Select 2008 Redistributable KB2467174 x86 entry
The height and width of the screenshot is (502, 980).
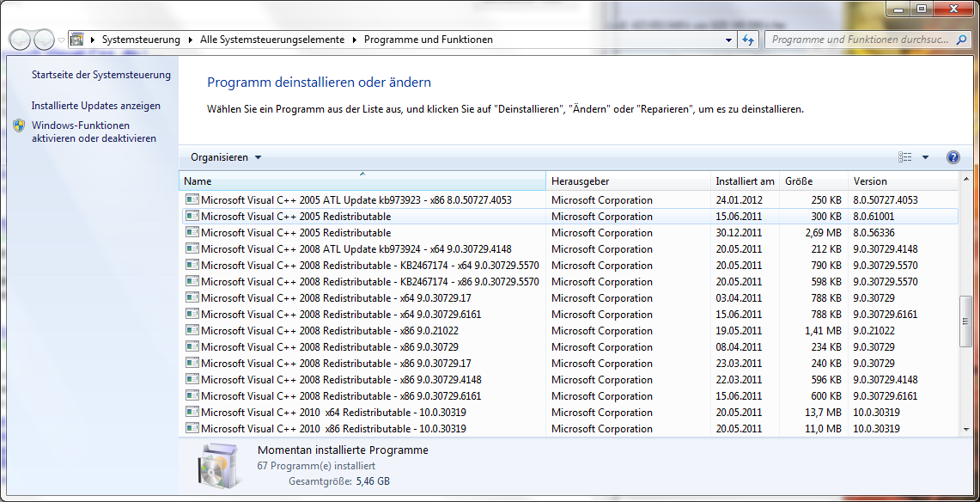click(x=569, y=281)
